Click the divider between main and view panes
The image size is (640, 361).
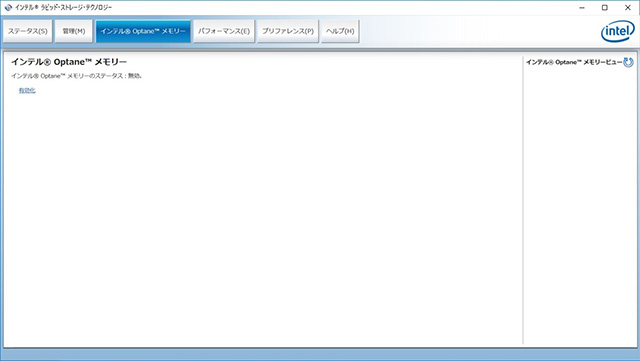pos(523,200)
